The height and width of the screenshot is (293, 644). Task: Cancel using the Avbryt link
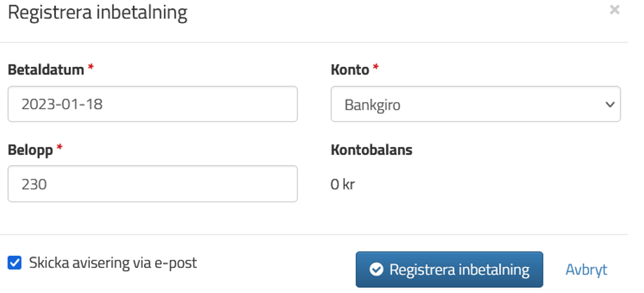586,270
